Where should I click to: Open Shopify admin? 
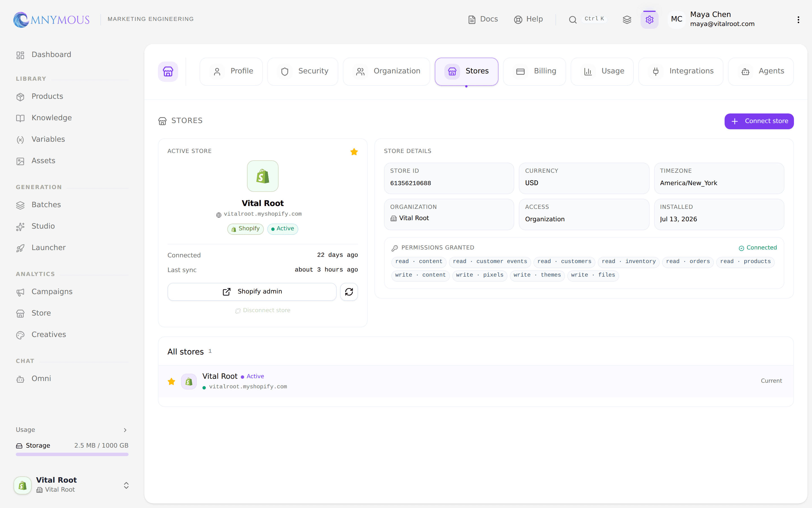pyautogui.click(x=252, y=292)
